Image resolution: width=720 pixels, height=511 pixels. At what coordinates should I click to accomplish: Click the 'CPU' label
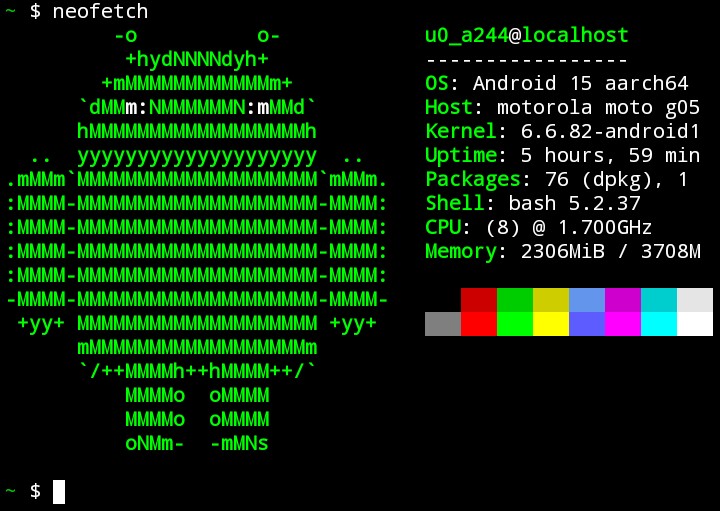(x=443, y=227)
